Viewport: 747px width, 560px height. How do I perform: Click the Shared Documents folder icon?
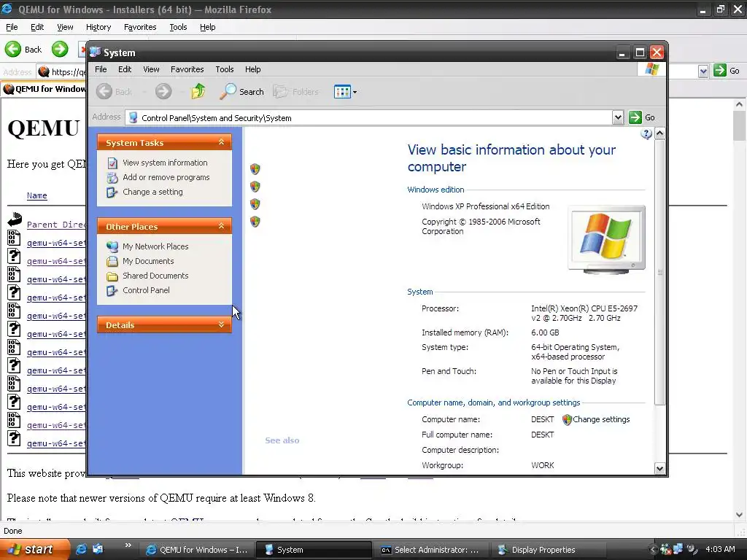click(x=112, y=276)
